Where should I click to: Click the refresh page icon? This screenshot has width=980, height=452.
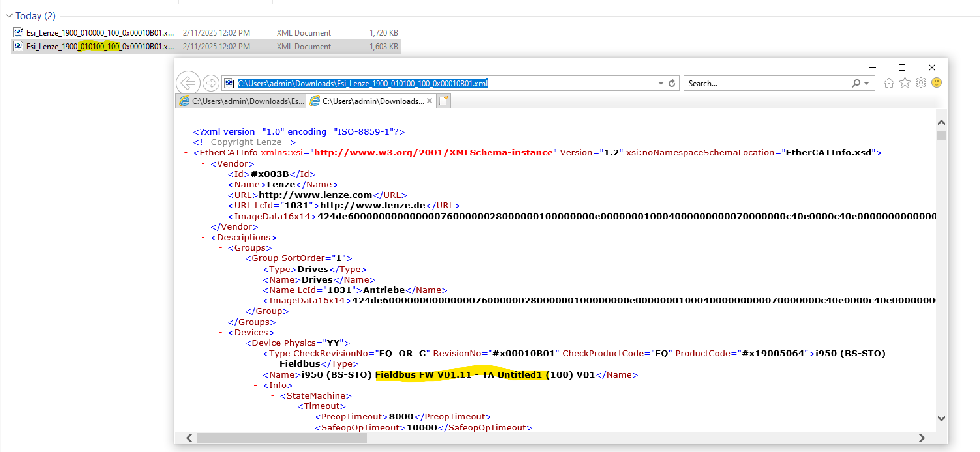(671, 83)
